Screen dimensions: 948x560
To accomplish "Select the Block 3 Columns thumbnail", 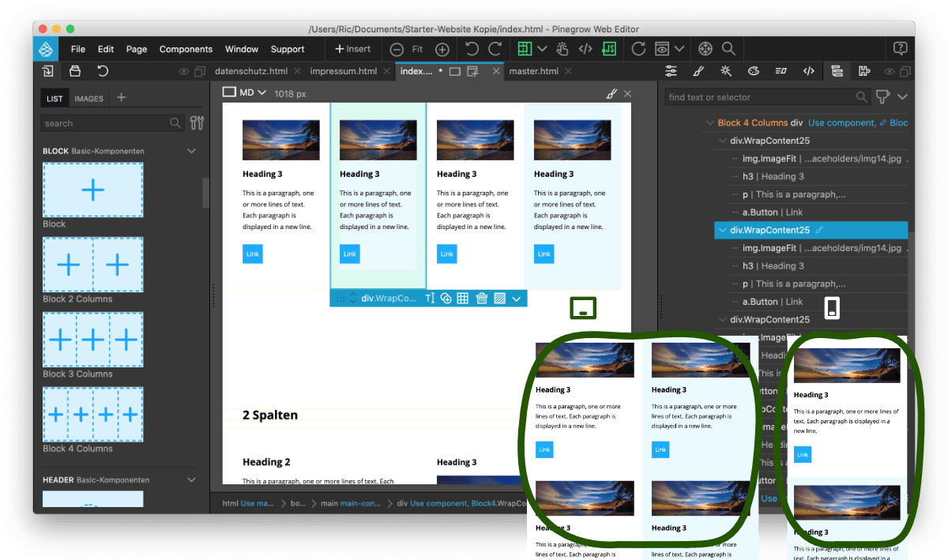I will [x=93, y=340].
